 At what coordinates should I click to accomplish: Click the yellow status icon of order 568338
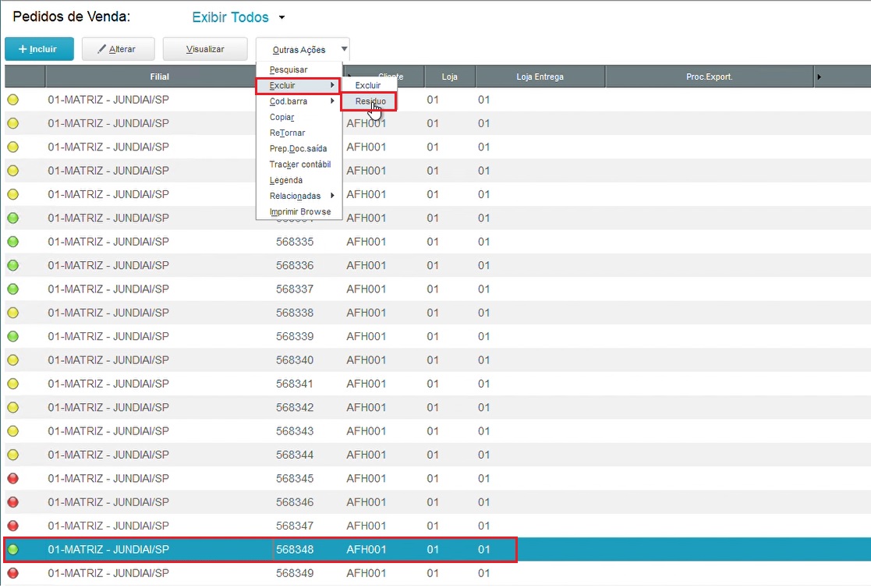click(12, 313)
